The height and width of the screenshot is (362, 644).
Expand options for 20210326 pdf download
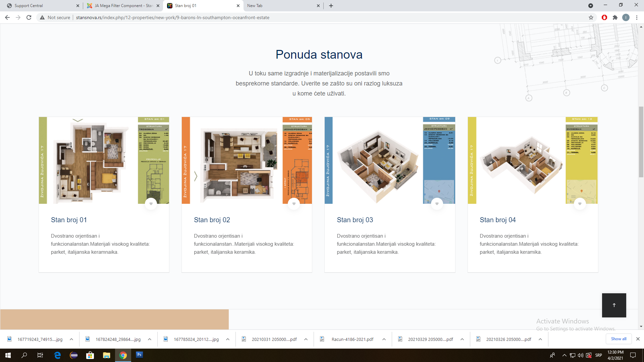[540, 339]
